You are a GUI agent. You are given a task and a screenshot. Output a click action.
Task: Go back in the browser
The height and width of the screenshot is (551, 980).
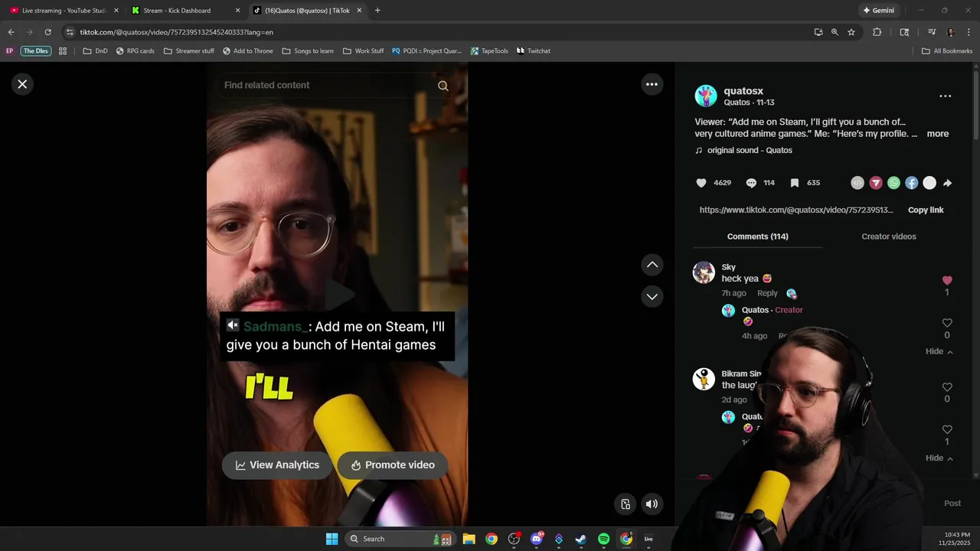(x=11, y=32)
